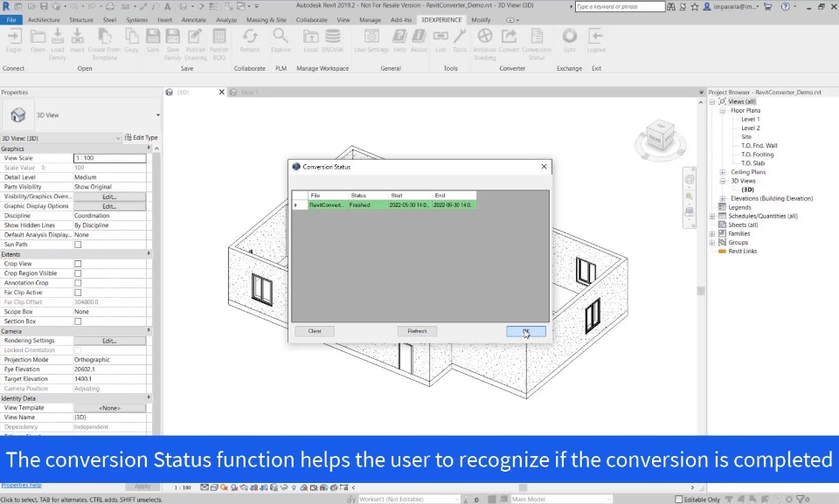The image size is (839, 504).
Task: Click the steering wheel navigation icon
Action: (690, 179)
